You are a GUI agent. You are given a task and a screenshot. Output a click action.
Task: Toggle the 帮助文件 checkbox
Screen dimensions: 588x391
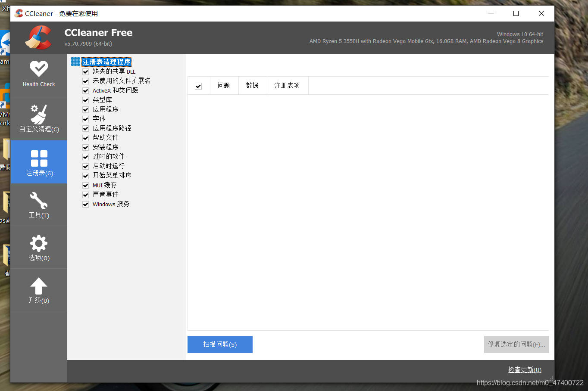[x=85, y=138]
